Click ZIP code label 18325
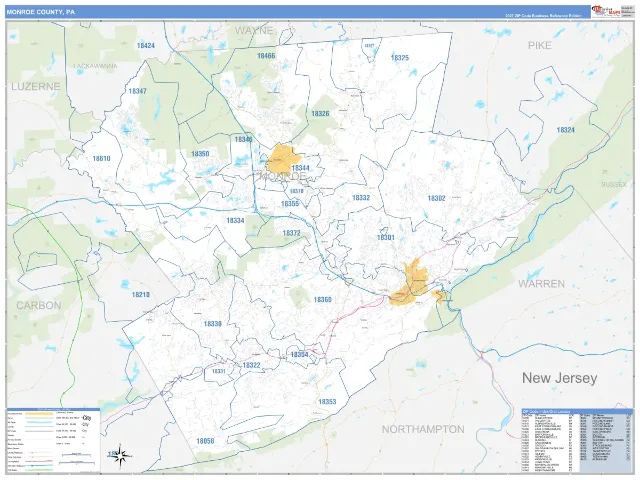This screenshot has height=480, width=640. point(400,58)
